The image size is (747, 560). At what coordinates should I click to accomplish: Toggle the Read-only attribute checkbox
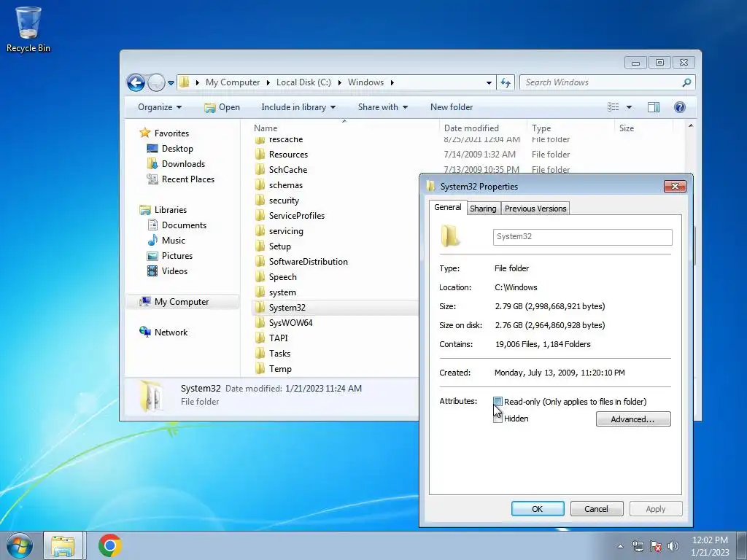(498, 402)
